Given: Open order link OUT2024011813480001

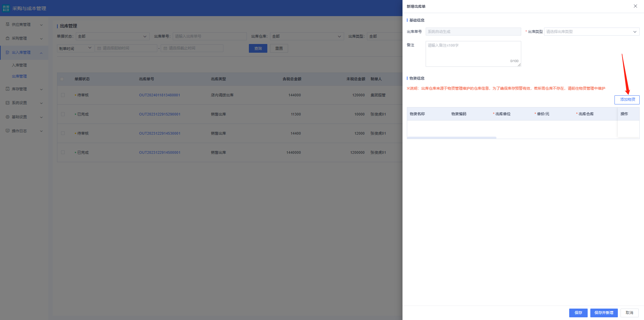Looking at the screenshot, I should coord(160,95).
